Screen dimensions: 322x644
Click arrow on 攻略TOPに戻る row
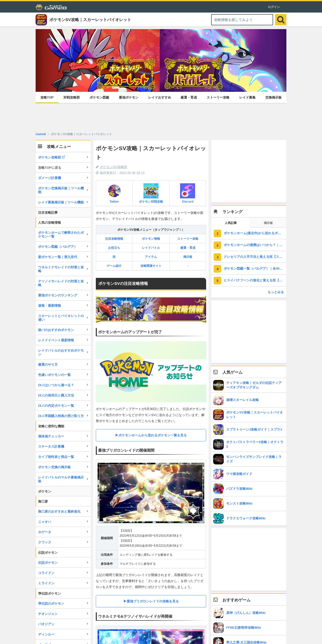(88, 167)
